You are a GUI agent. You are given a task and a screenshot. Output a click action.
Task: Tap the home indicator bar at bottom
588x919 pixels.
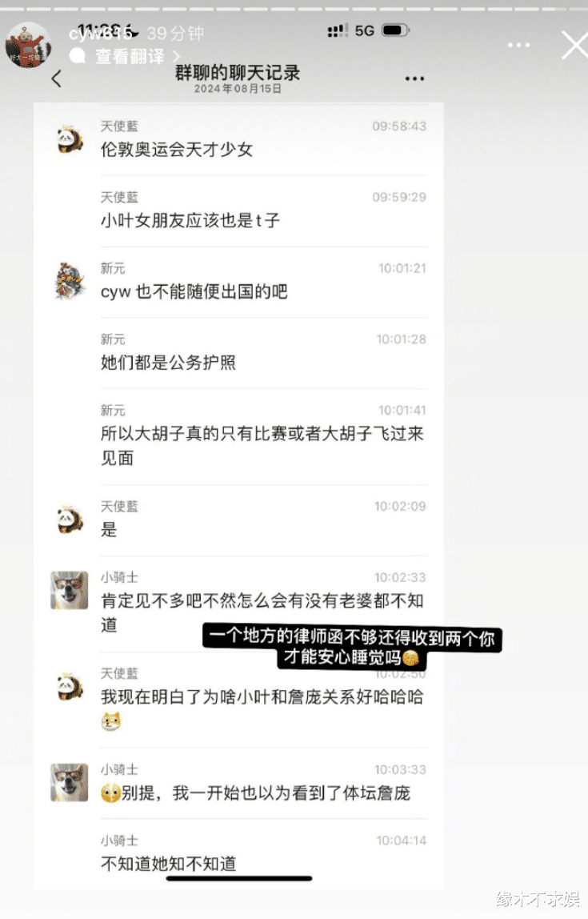pyautogui.click(x=239, y=878)
